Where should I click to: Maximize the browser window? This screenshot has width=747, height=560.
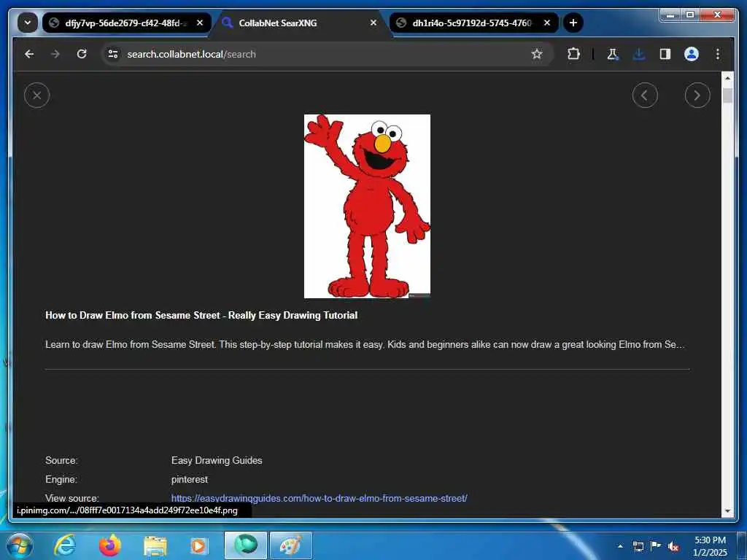(690, 15)
